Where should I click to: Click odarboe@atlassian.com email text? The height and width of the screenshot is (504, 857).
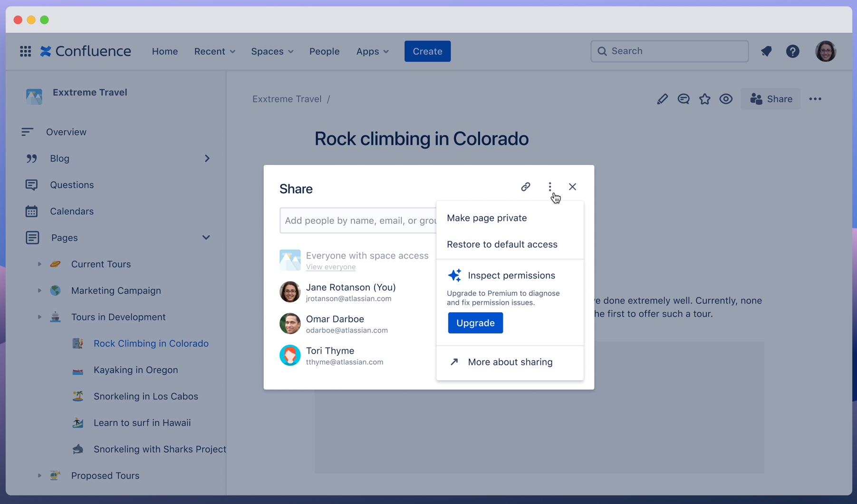[347, 330]
